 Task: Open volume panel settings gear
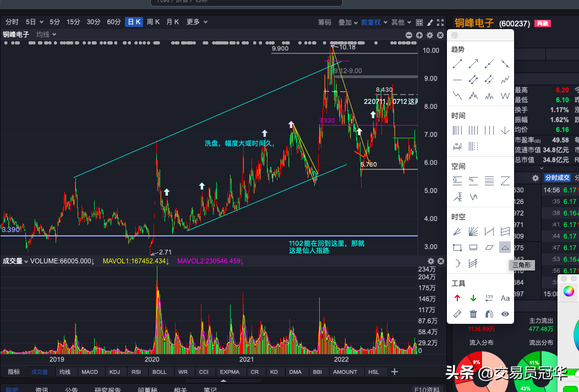click(x=430, y=261)
